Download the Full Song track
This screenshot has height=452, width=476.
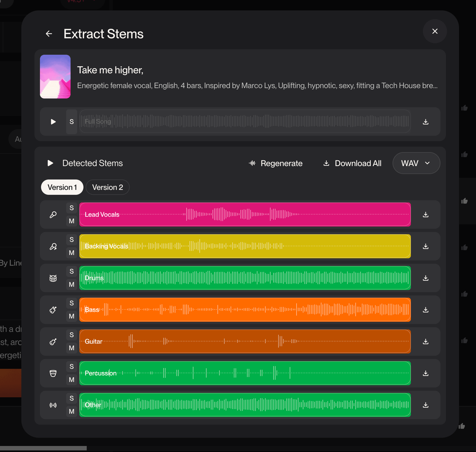pyautogui.click(x=425, y=122)
